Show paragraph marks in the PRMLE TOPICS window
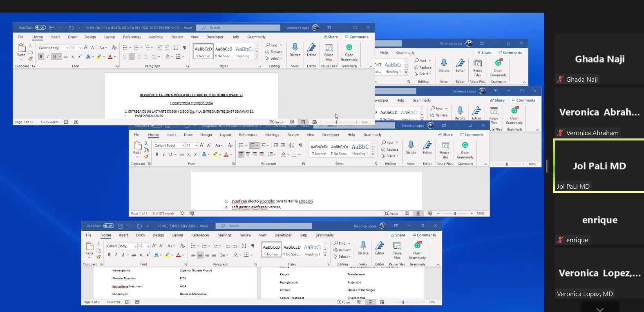This screenshot has width=644, height=312. [x=253, y=246]
